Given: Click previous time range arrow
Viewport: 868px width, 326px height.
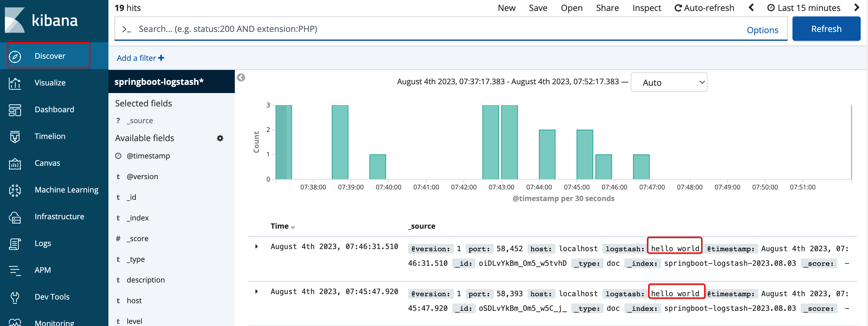Looking at the screenshot, I should pos(751,8).
